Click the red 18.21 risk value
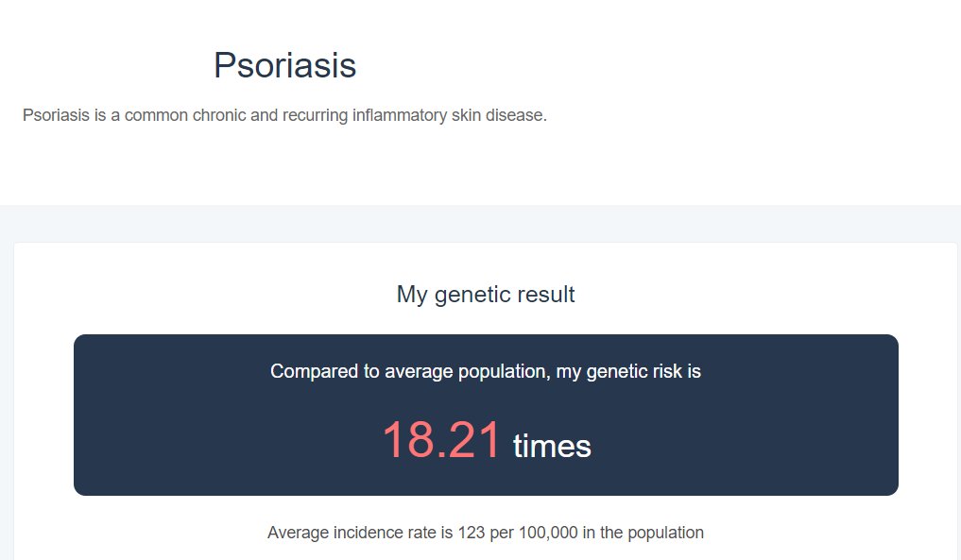 click(x=441, y=439)
